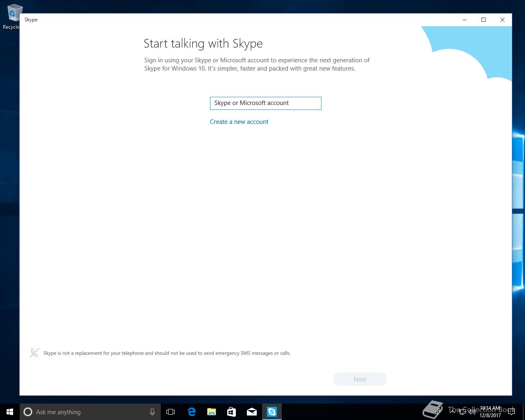Viewport: 525px width, 420px height.
Task: Click the Skype taskbar icon
Action: click(x=272, y=412)
